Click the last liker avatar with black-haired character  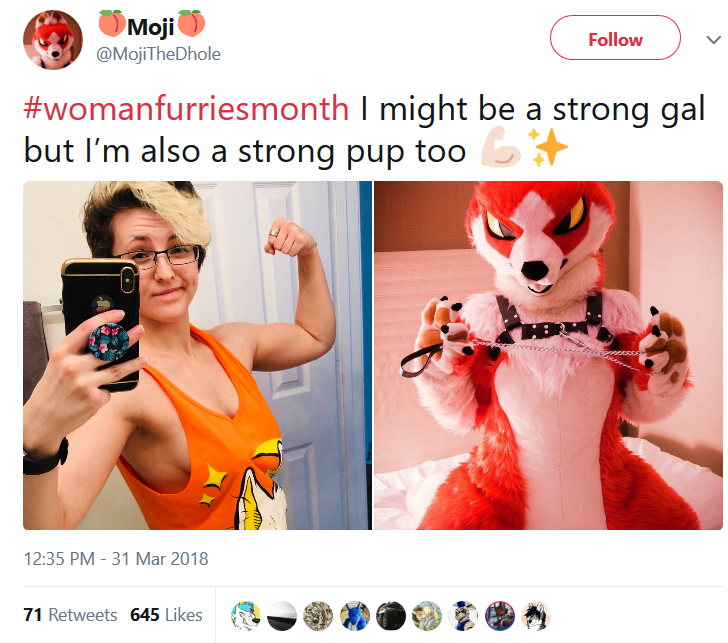click(536, 616)
